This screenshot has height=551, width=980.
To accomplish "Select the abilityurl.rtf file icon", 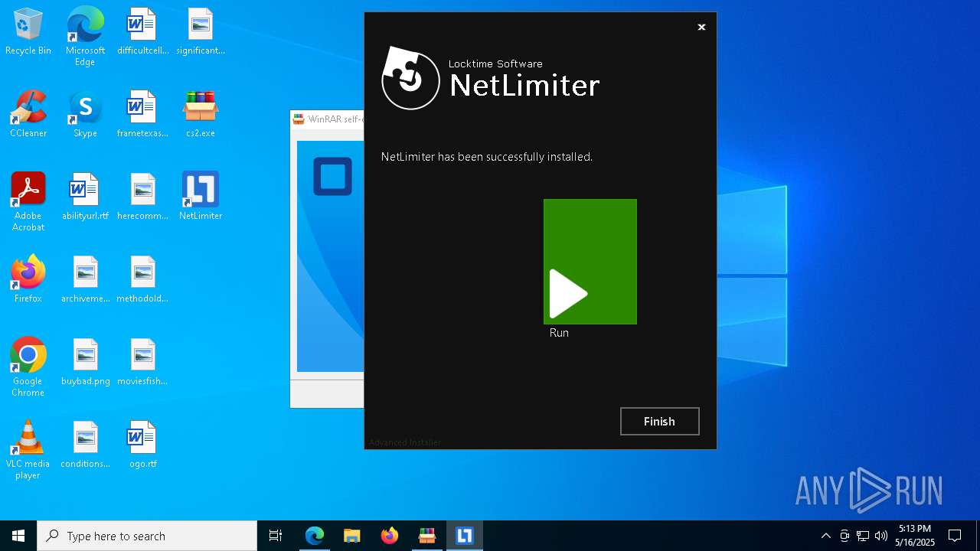I will pyautogui.click(x=85, y=197).
